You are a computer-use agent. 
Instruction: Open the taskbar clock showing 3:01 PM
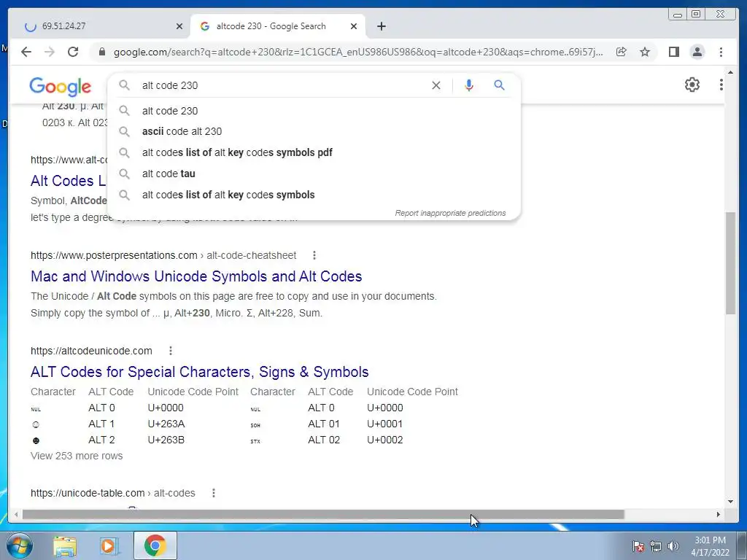[710, 546]
